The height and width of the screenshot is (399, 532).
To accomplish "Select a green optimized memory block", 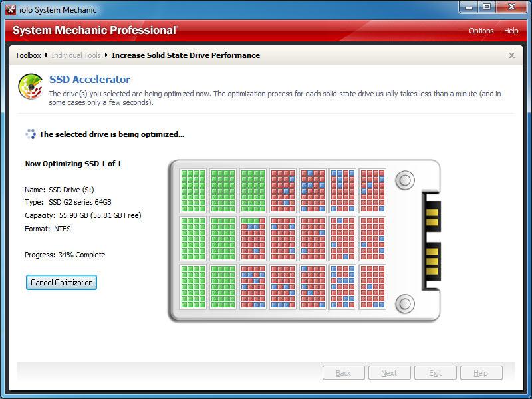I will click(190, 180).
